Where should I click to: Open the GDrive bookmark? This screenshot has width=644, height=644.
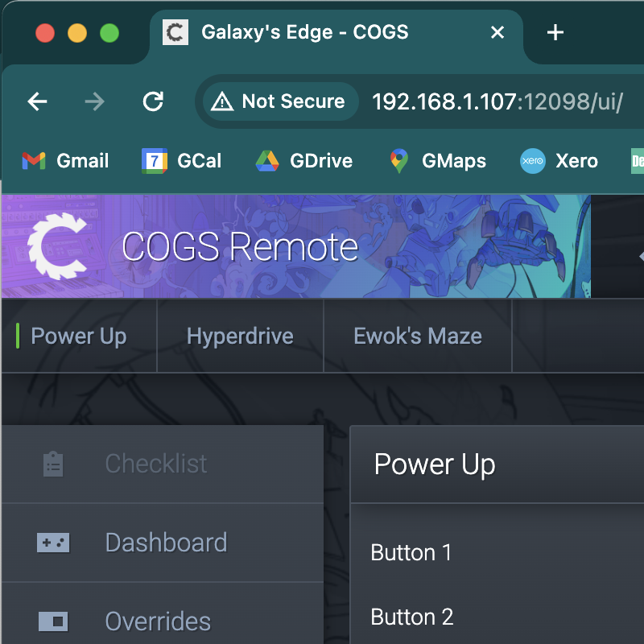[x=304, y=160]
